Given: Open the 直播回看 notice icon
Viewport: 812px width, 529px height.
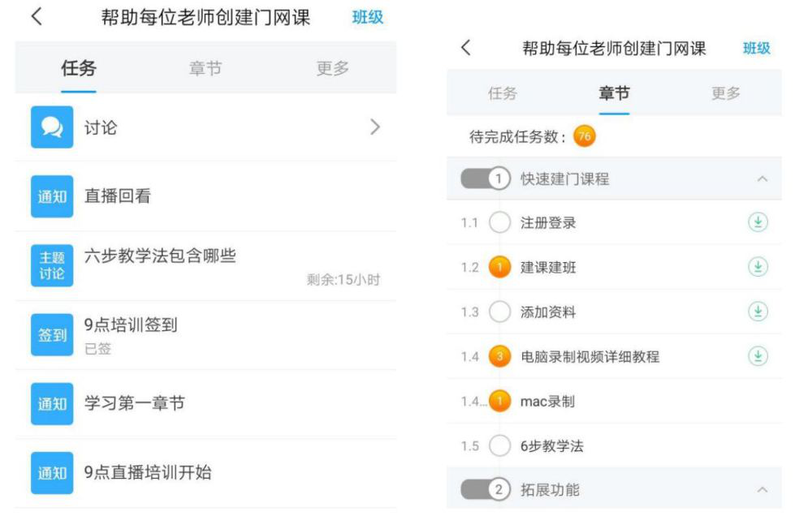Looking at the screenshot, I should pos(52,196).
